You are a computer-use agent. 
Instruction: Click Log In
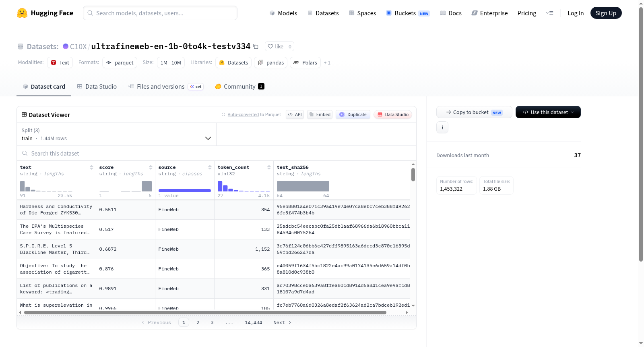(576, 13)
